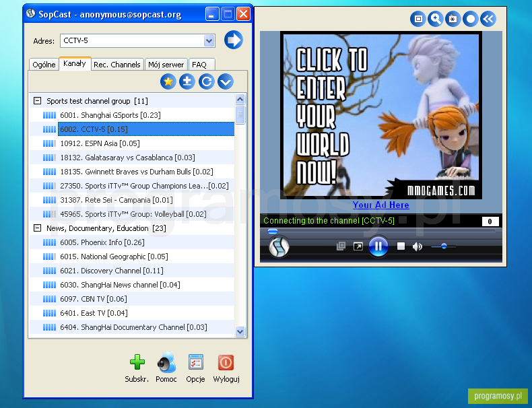Click the plus-minus channel toolbar icon

[187, 81]
